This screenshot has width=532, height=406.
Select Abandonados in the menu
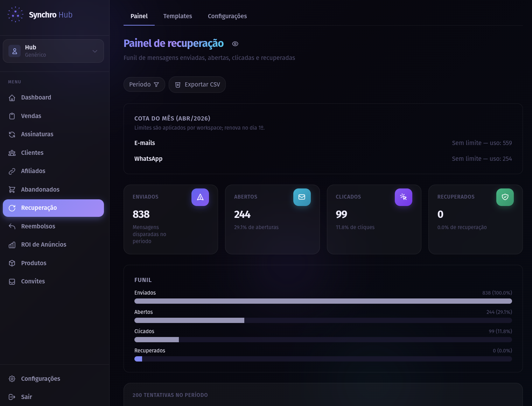(53, 190)
